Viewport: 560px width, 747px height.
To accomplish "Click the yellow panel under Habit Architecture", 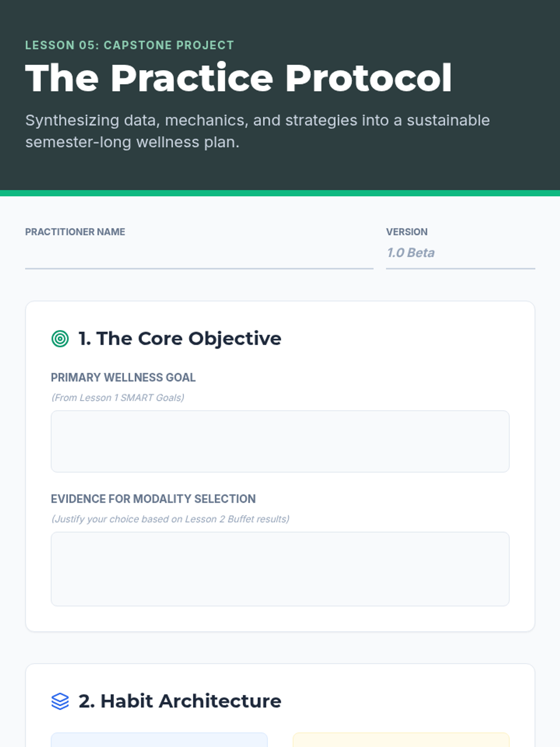I will [x=401, y=740].
